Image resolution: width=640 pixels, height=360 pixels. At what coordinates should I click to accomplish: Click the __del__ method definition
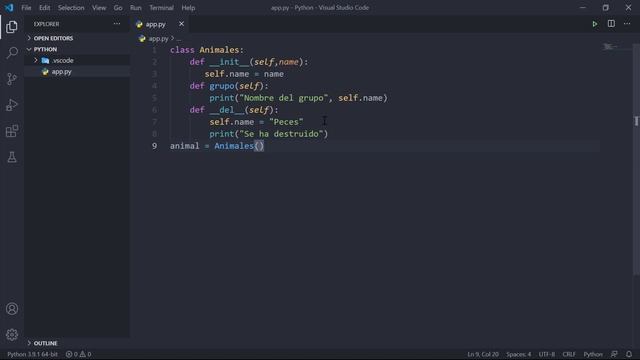tap(227, 110)
